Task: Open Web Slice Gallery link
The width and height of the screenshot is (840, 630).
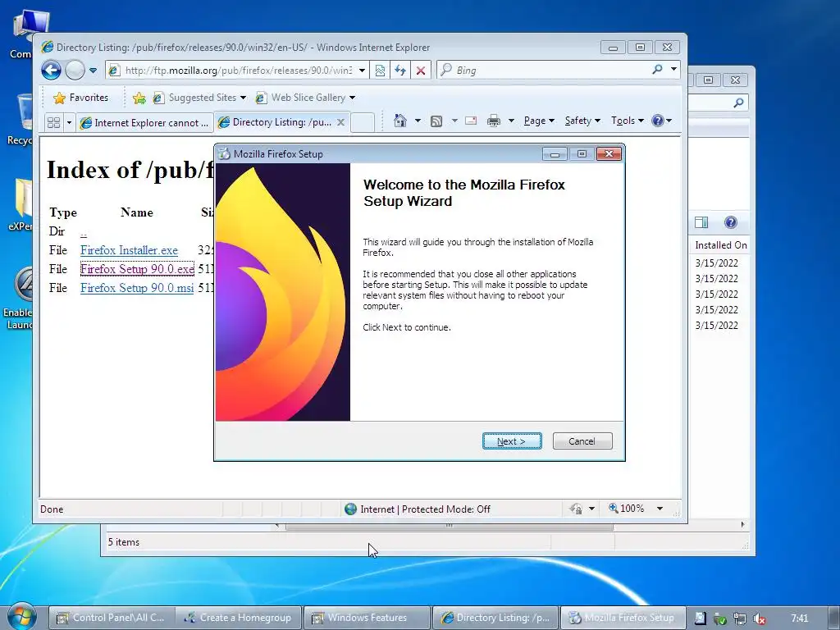Action: click(305, 98)
